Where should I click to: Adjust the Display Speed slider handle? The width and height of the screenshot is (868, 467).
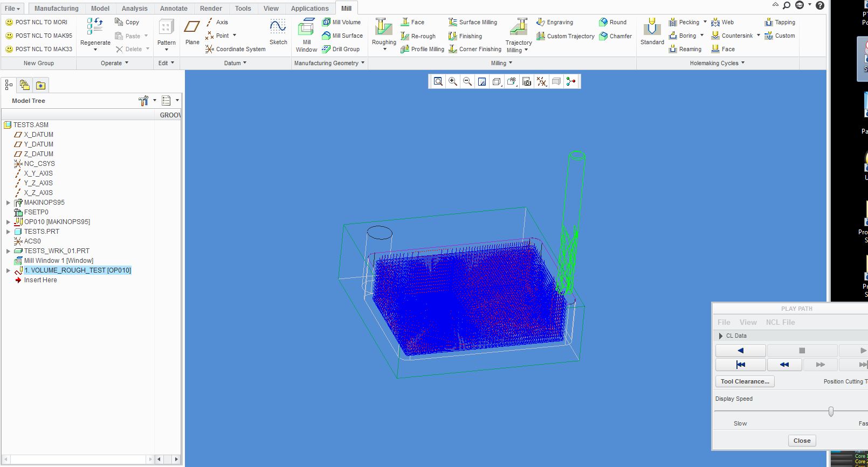pos(831,412)
